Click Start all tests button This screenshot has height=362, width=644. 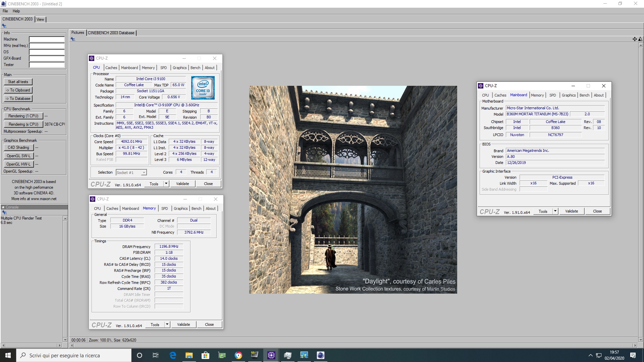pos(18,82)
